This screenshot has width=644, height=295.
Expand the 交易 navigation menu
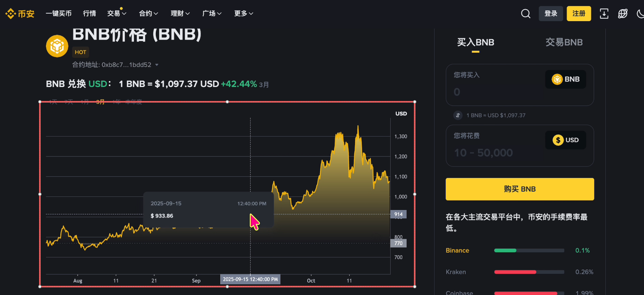116,14
